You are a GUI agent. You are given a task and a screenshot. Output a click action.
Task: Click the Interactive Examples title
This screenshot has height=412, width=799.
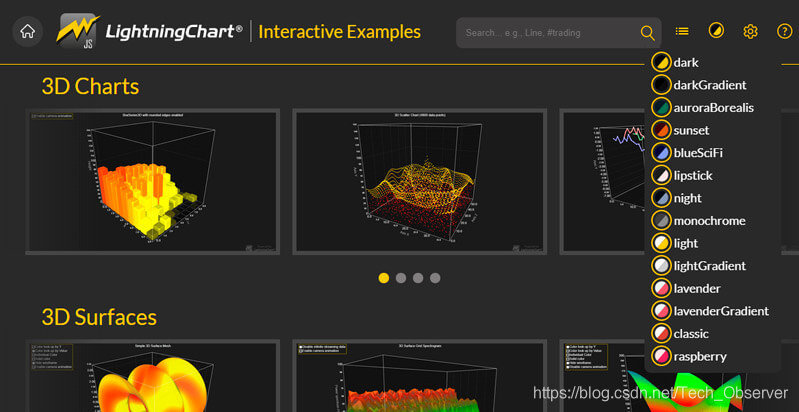(339, 32)
